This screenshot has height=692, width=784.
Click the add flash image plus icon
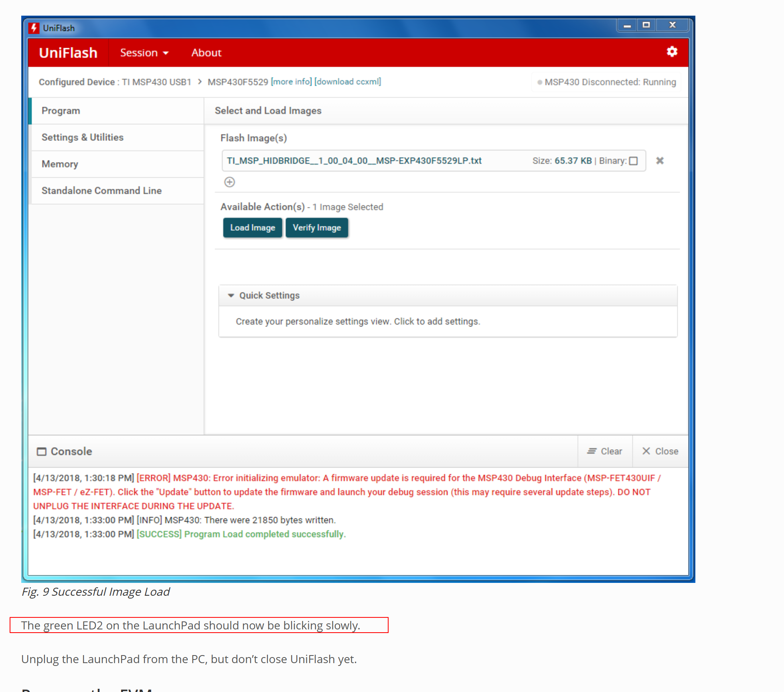click(229, 182)
